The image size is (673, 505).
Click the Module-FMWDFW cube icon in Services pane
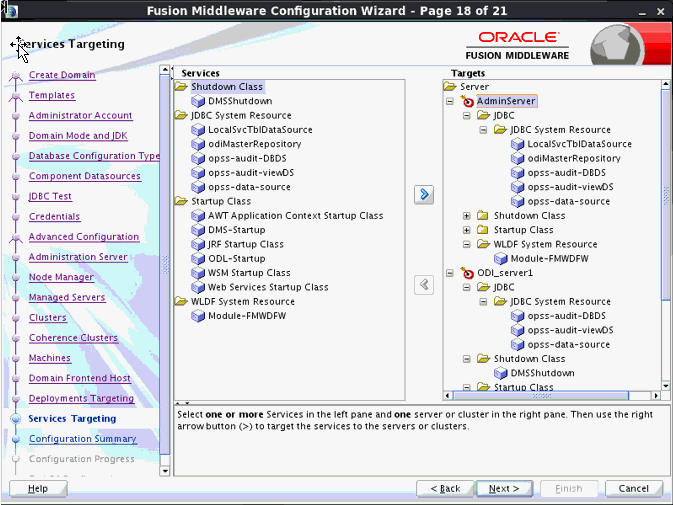click(x=198, y=316)
